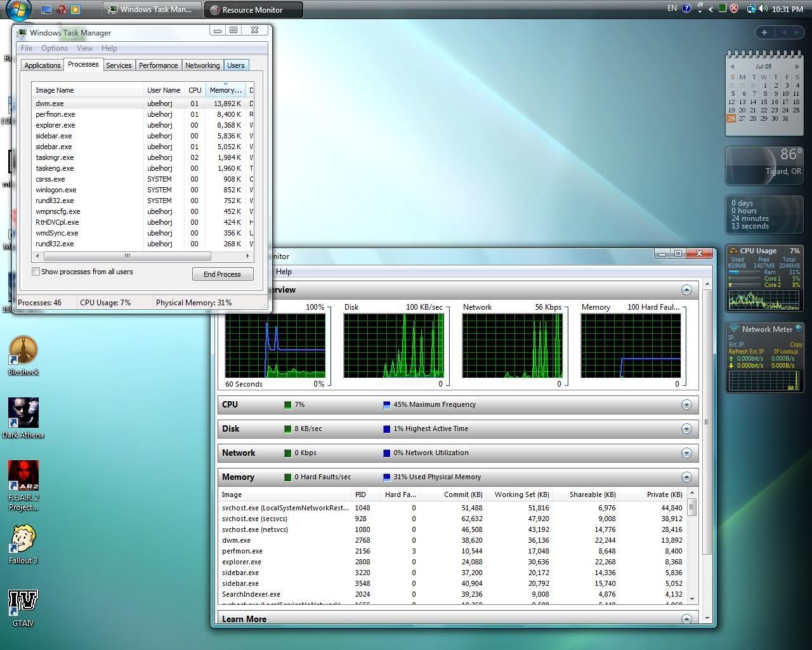This screenshot has height=650, width=812.
Task: Expand the Network section chevron
Action: [x=686, y=453]
